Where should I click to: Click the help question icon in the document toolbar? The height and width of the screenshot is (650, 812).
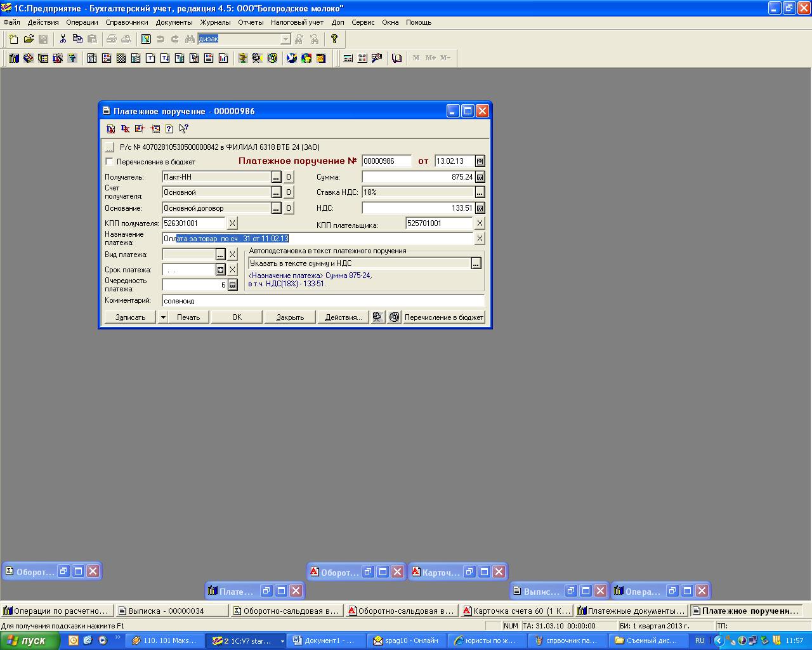click(169, 129)
